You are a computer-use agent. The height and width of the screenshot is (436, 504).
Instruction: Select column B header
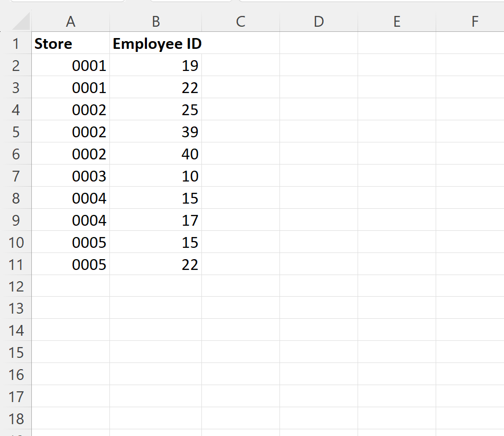tap(155, 22)
